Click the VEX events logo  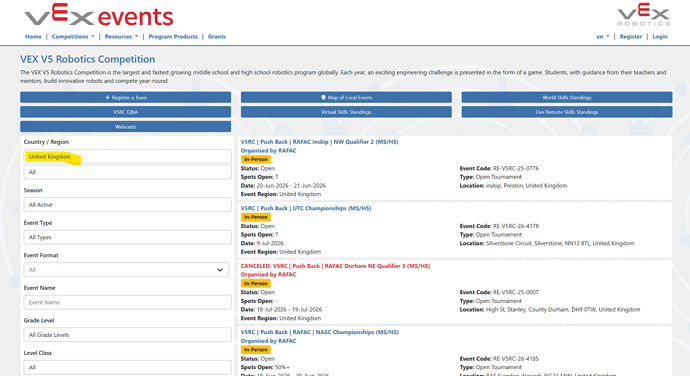click(x=99, y=15)
